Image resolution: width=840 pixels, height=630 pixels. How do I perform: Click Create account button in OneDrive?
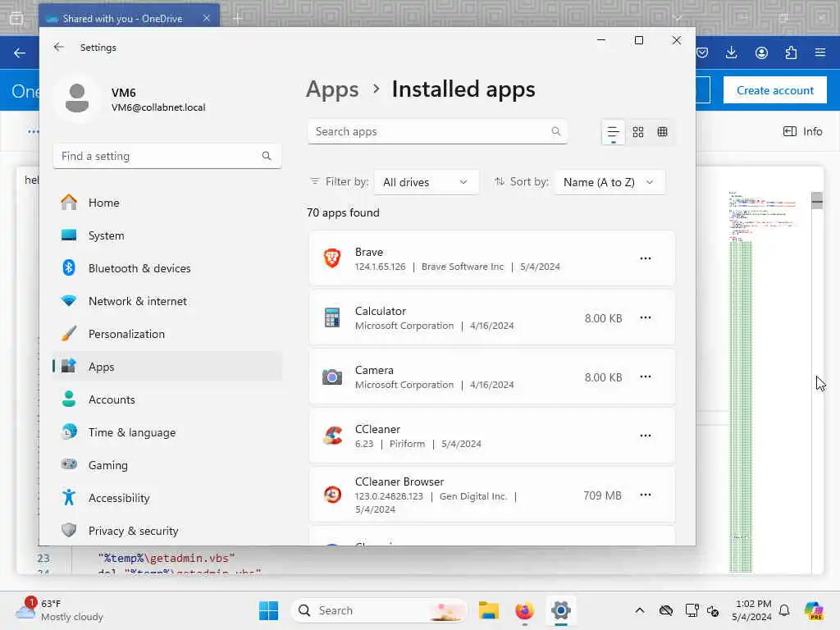click(x=774, y=90)
